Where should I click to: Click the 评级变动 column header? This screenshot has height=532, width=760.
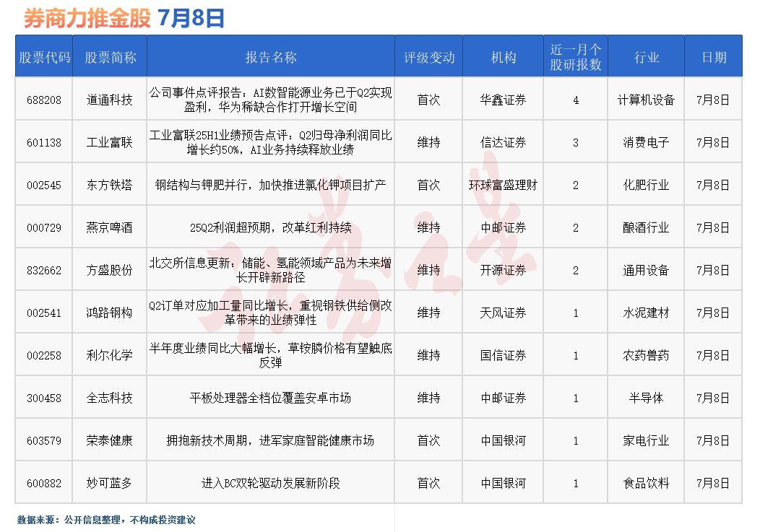tap(429, 57)
